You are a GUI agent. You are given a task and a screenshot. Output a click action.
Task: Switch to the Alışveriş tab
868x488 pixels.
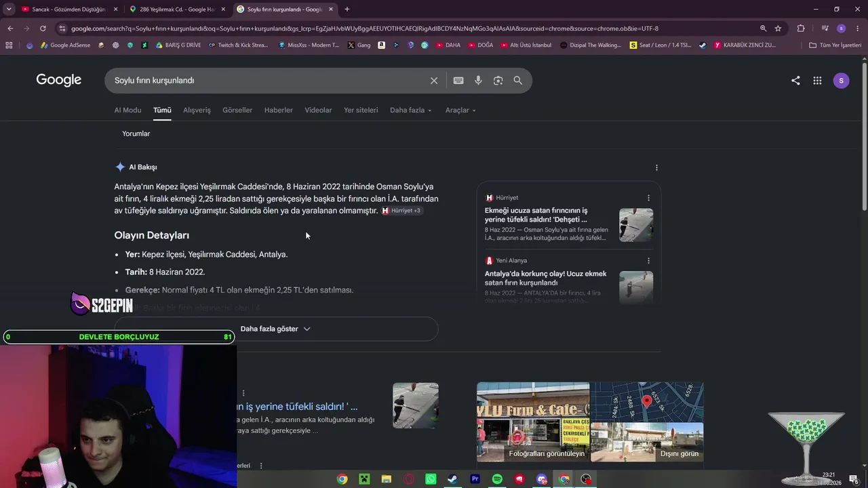click(197, 110)
